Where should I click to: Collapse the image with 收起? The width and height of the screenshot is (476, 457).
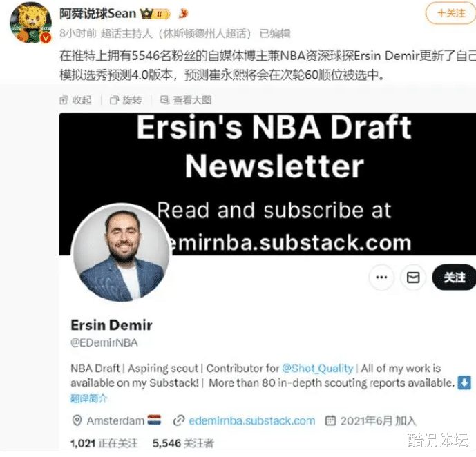coord(75,100)
